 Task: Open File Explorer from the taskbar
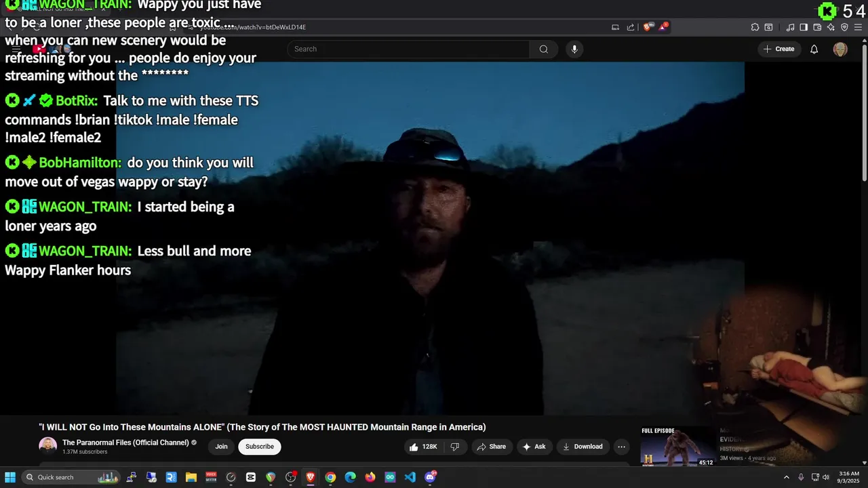point(191,477)
